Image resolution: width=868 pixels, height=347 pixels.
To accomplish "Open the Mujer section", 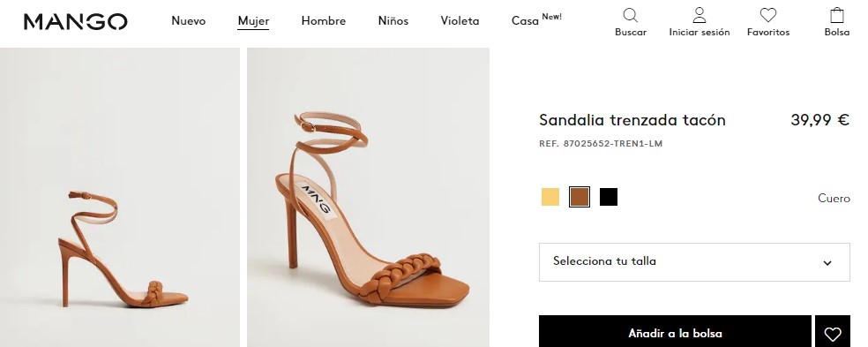I will (253, 21).
